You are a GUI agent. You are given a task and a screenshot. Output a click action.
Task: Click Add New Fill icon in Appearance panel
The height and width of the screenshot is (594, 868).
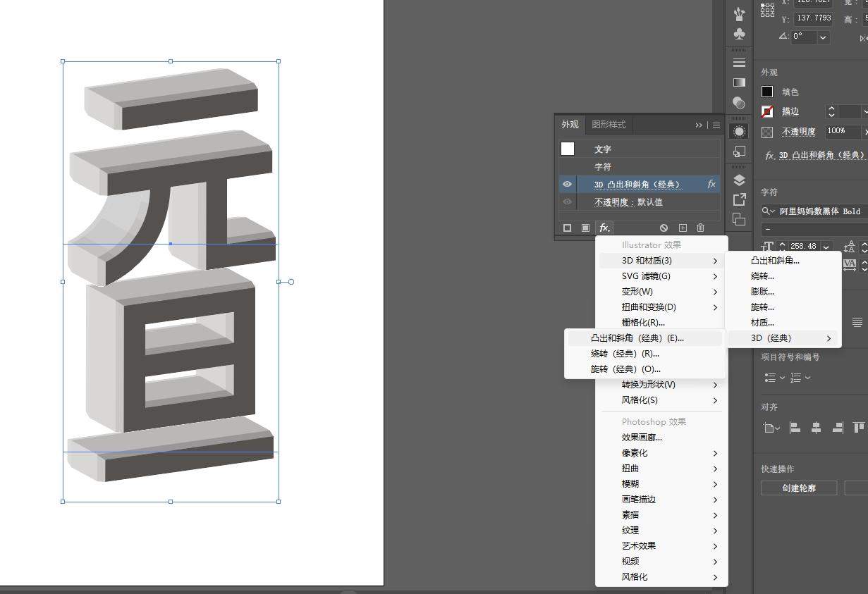click(x=585, y=228)
